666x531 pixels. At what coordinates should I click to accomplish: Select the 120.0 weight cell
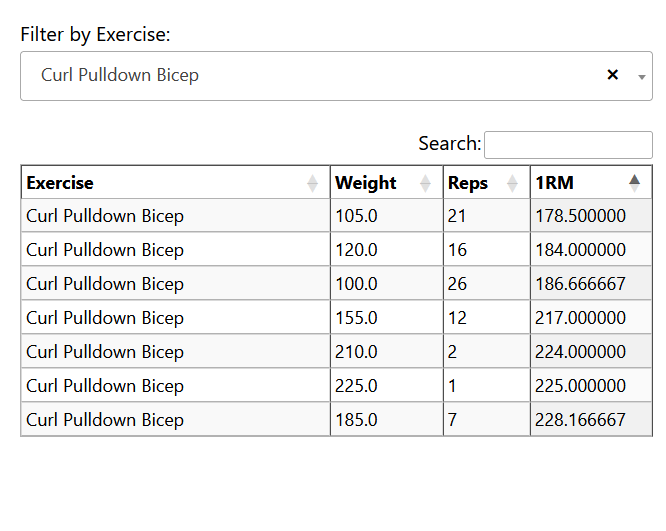(387, 250)
